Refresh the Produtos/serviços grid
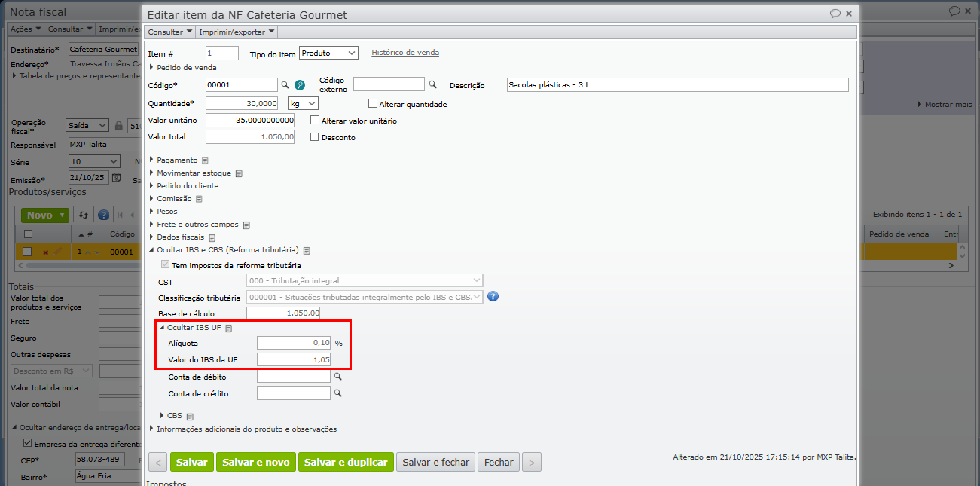The width and height of the screenshot is (980, 486). [x=84, y=215]
